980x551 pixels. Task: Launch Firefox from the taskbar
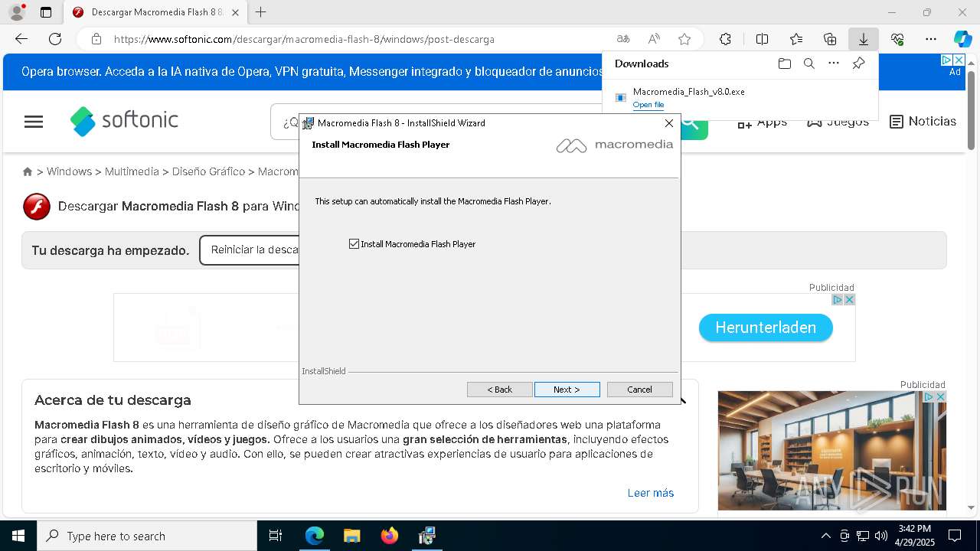(390, 536)
